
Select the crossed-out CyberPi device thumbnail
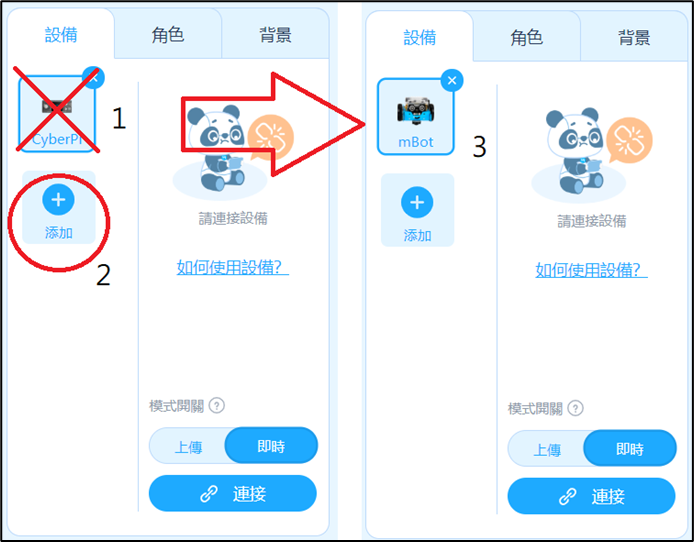(x=57, y=114)
